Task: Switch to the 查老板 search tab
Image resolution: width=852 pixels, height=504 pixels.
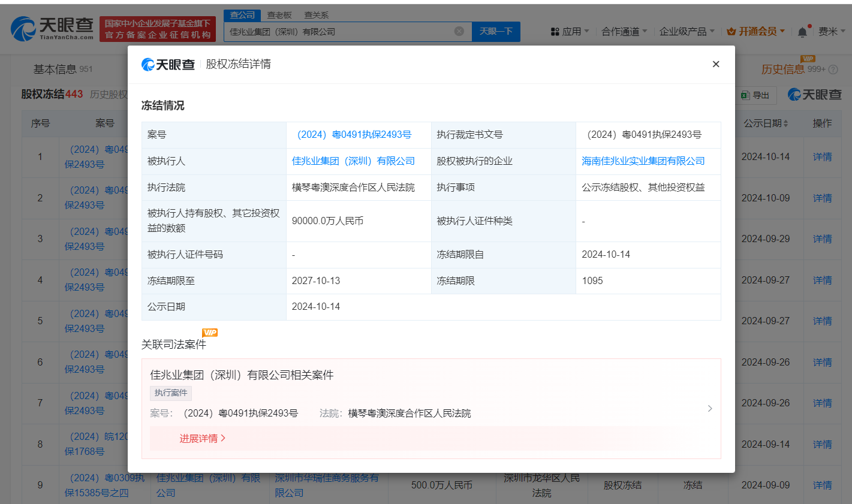Action: 279,15
